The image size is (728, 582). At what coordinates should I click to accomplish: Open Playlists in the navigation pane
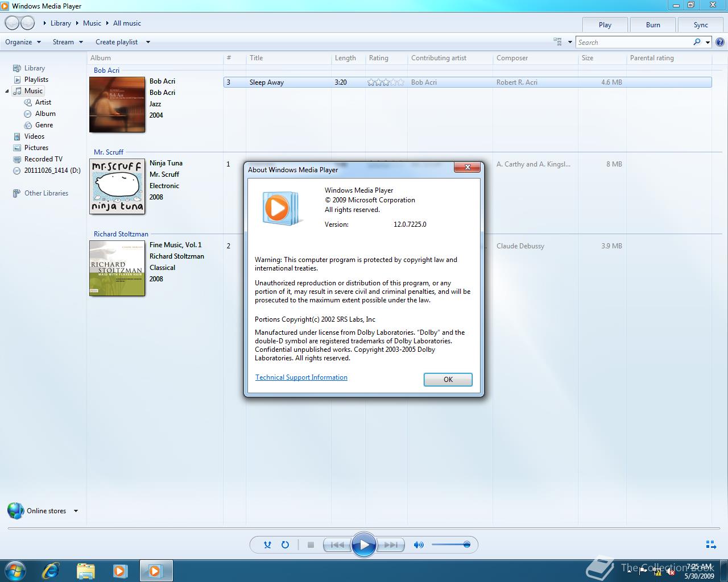click(36, 80)
